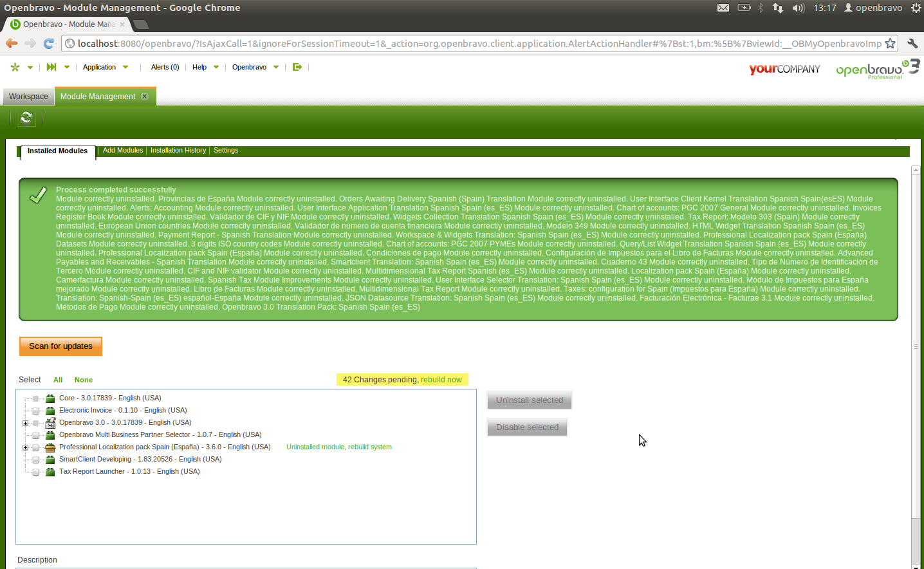Open the Chrome wrench menu
This screenshot has height=569, width=924.
pos(912,43)
